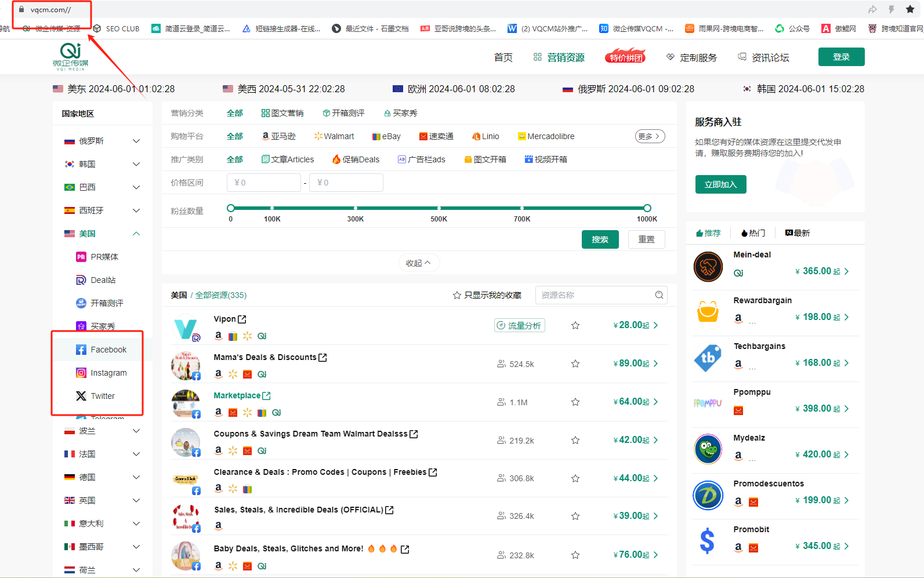Switch to the 最新 tab
Screen dimensions: 924x578
[x=798, y=233]
